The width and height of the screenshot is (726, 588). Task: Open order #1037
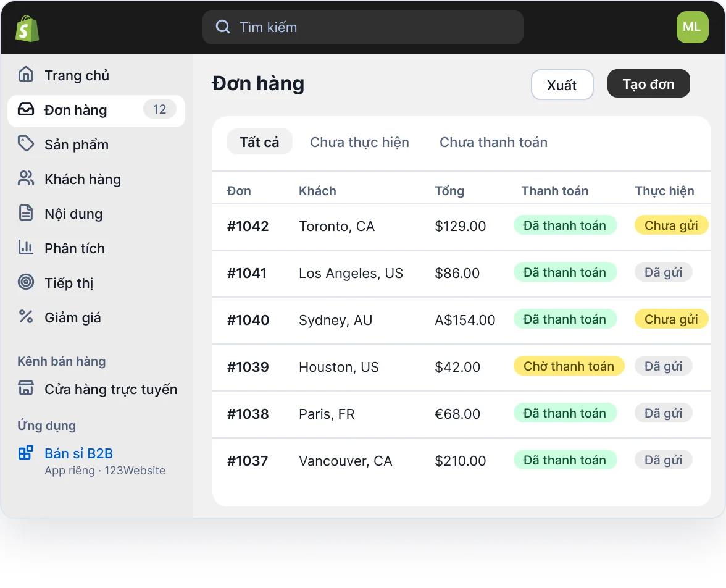point(248,461)
